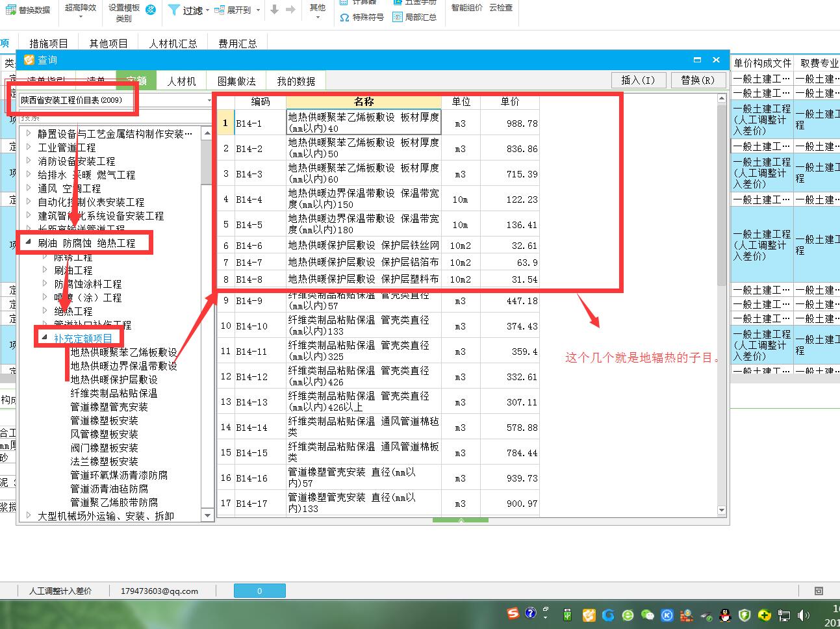Open the WeChat tray icon
This screenshot has height=629, width=840.
pos(648,614)
